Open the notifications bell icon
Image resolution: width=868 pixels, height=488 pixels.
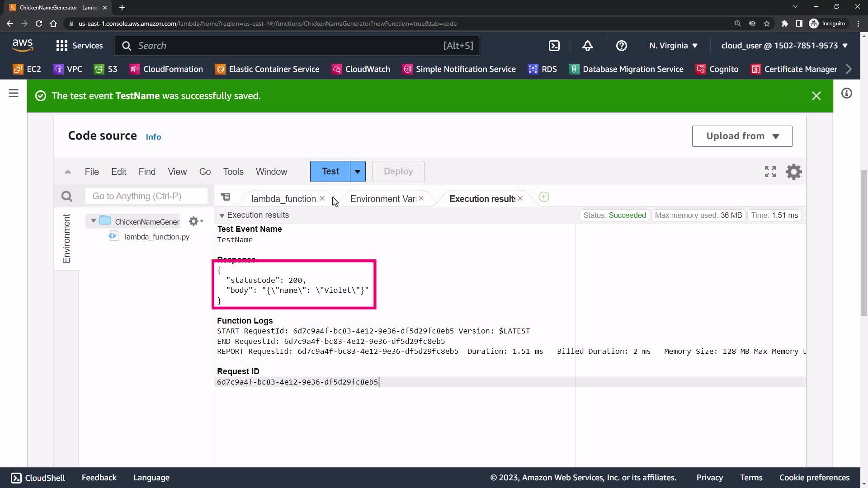pyautogui.click(x=587, y=46)
